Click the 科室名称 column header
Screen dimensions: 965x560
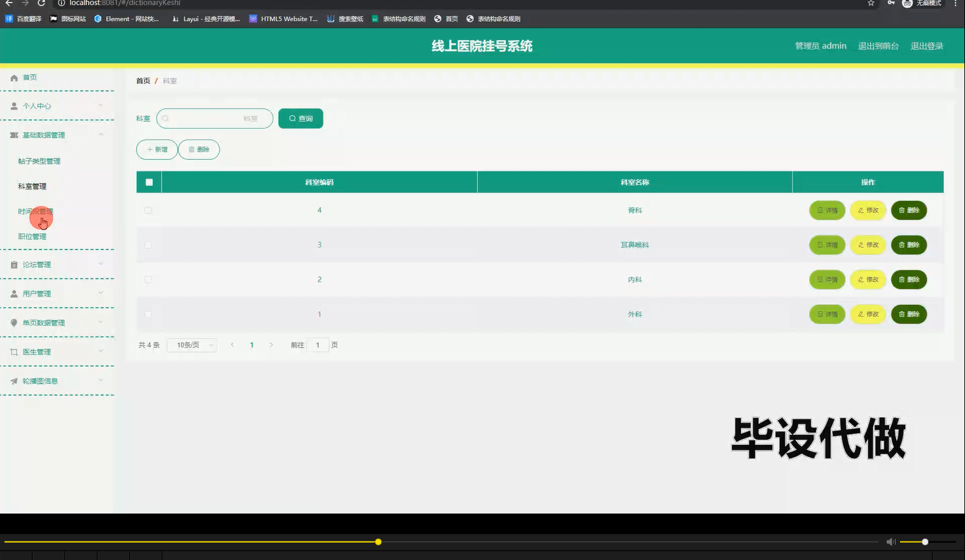click(635, 182)
